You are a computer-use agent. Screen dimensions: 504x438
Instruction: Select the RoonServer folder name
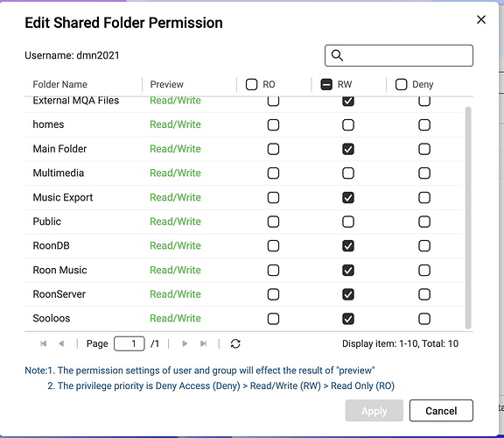[59, 294]
